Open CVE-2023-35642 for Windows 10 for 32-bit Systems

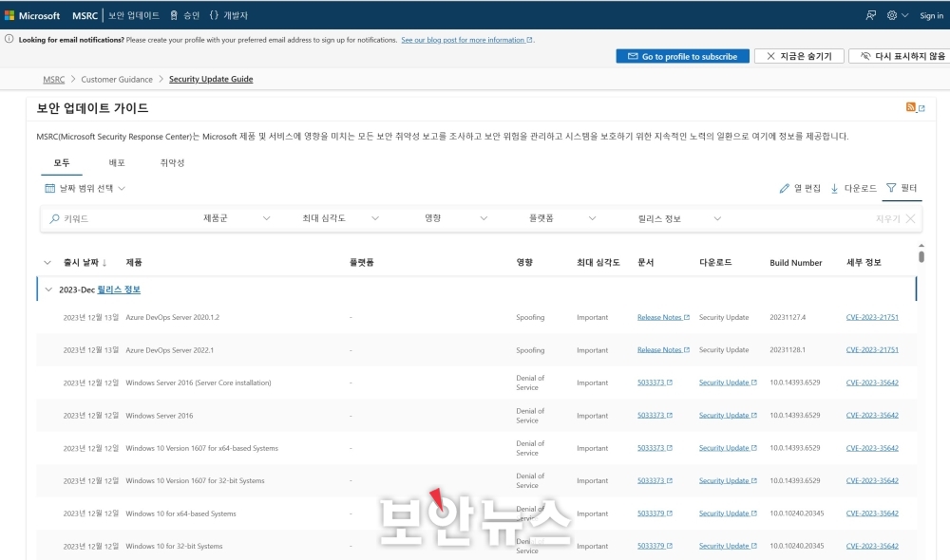click(x=872, y=546)
